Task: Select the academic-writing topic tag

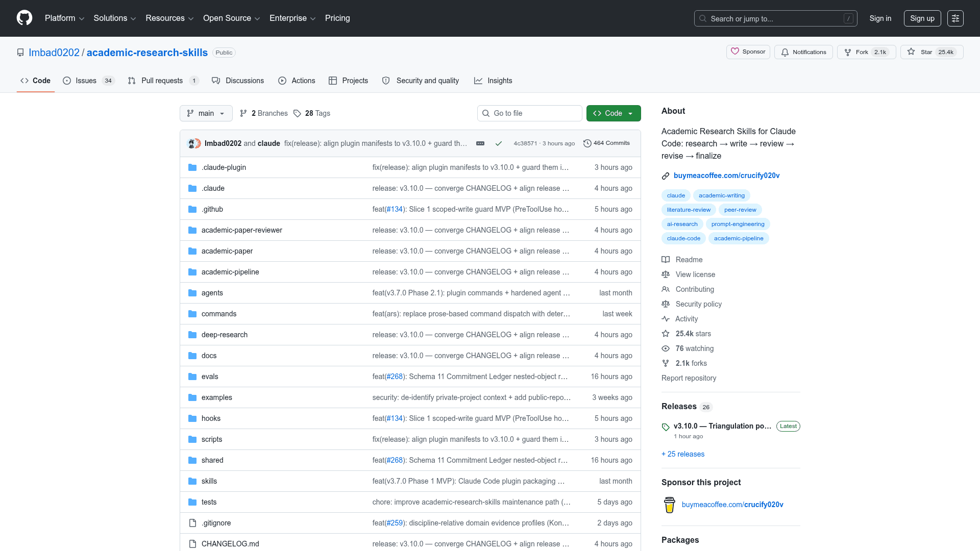Action: tap(722, 195)
